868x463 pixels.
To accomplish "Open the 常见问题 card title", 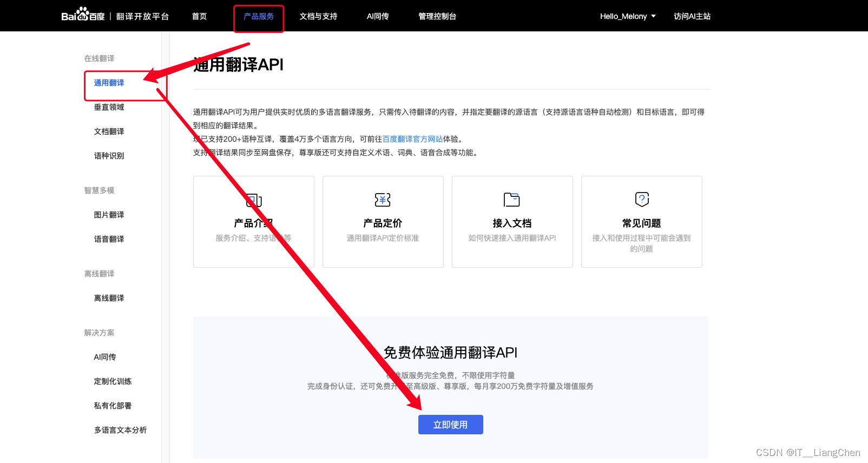I will click(641, 223).
